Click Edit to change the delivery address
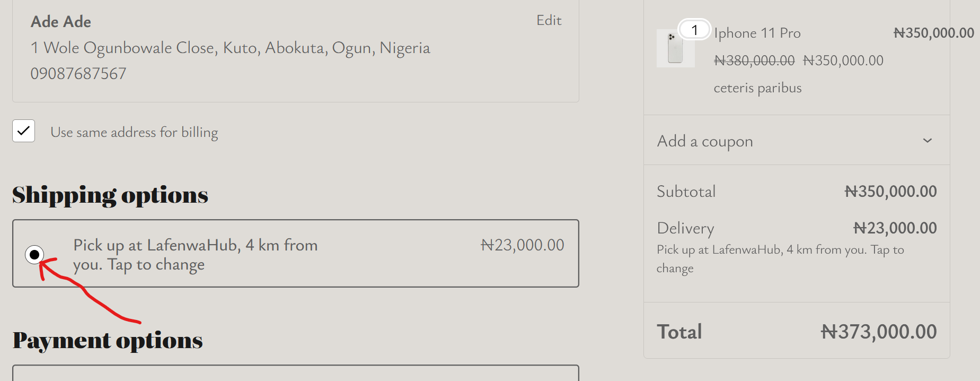 point(549,20)
